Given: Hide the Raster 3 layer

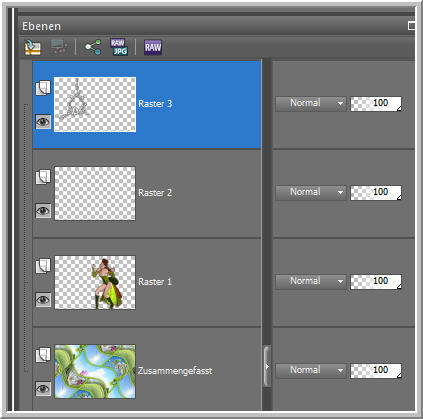Looking at the screenshot, I should (x=43, y=121).
